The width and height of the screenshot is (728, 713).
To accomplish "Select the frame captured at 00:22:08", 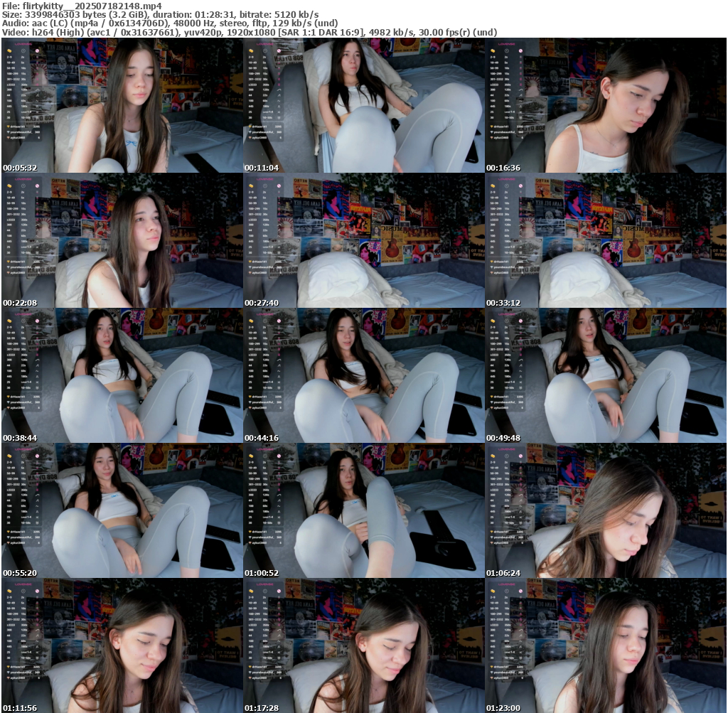I will tap(122, 240).
